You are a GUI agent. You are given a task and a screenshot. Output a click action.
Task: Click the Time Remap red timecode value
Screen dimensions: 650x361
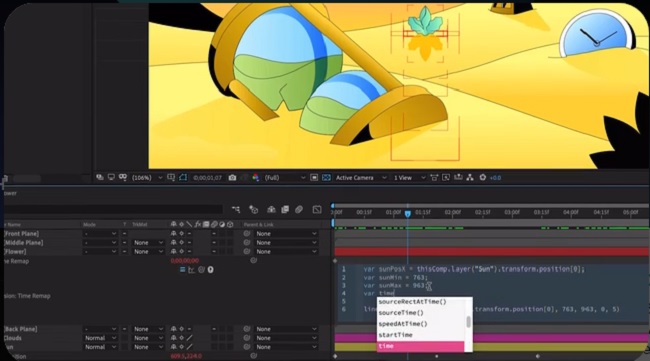click(x=184, y=261)
